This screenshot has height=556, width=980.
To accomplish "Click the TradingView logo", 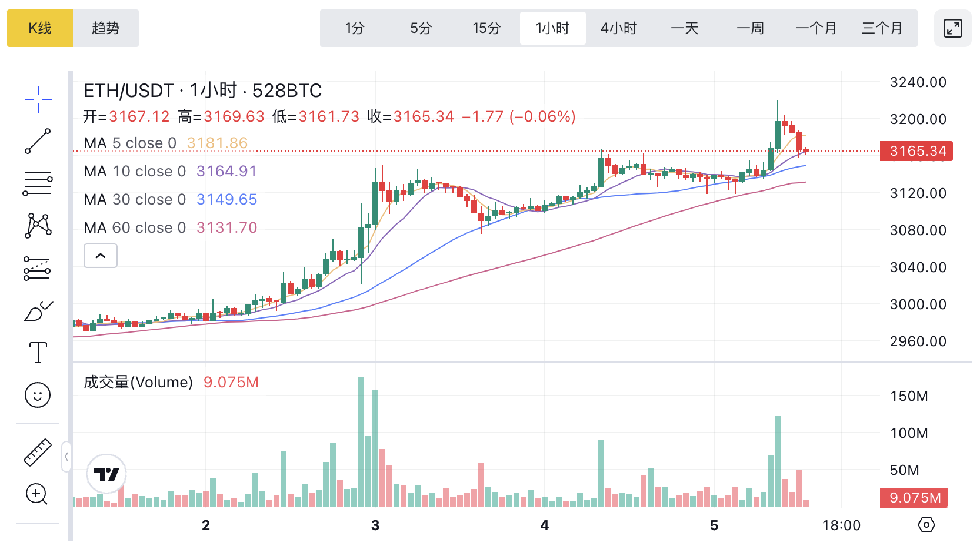I will coord(106,474).
